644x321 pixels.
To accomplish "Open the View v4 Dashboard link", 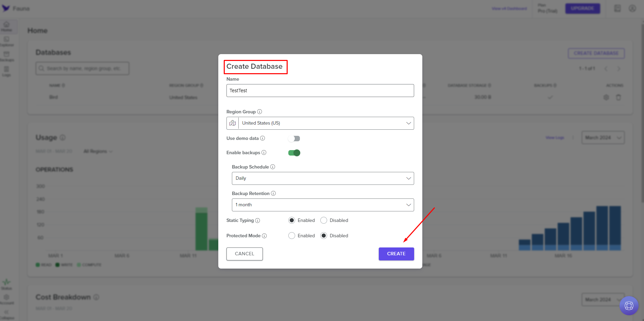I will tap(509, 9).
